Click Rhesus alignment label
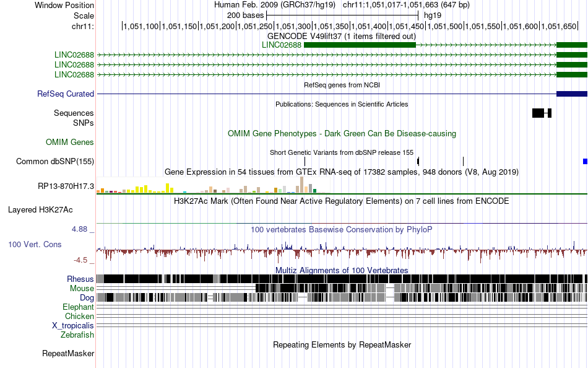Image resolution: width=588 pixels, height=368 pixels. point(80,279)
